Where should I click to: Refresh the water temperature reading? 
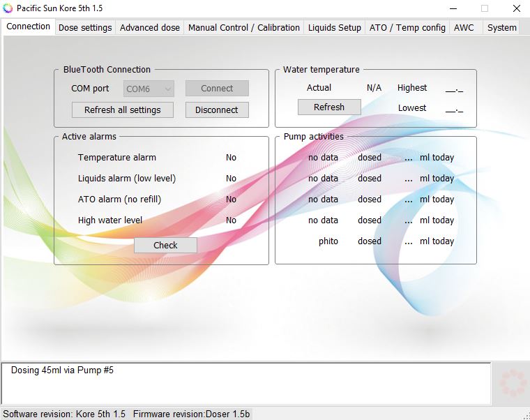point(329,107)
